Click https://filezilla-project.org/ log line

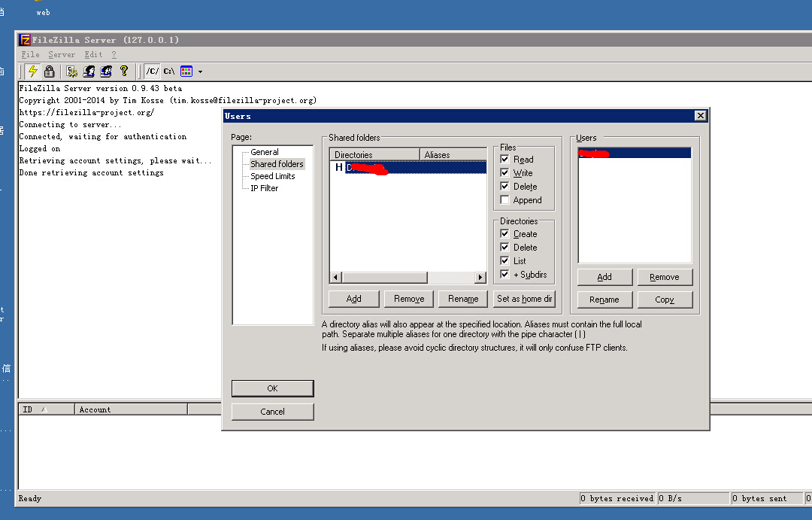tap(86, 112)
